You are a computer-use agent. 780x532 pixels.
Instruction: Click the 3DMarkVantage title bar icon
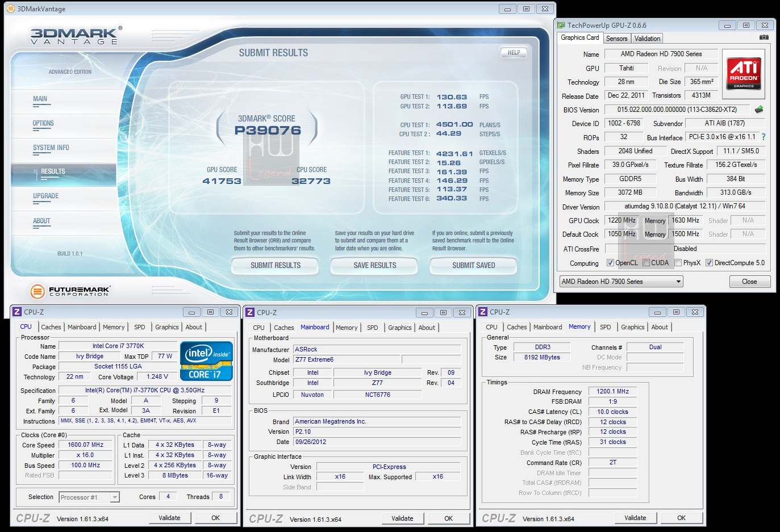[x=10, y=9]
